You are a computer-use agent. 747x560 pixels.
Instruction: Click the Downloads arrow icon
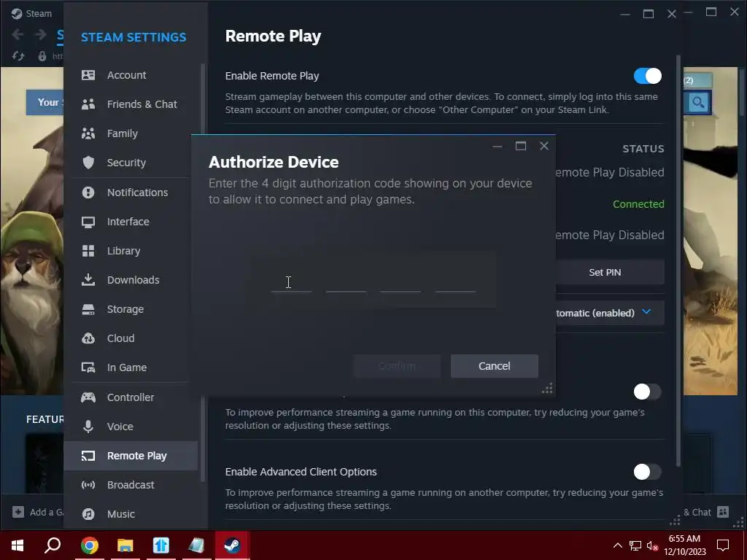[88, 280]
